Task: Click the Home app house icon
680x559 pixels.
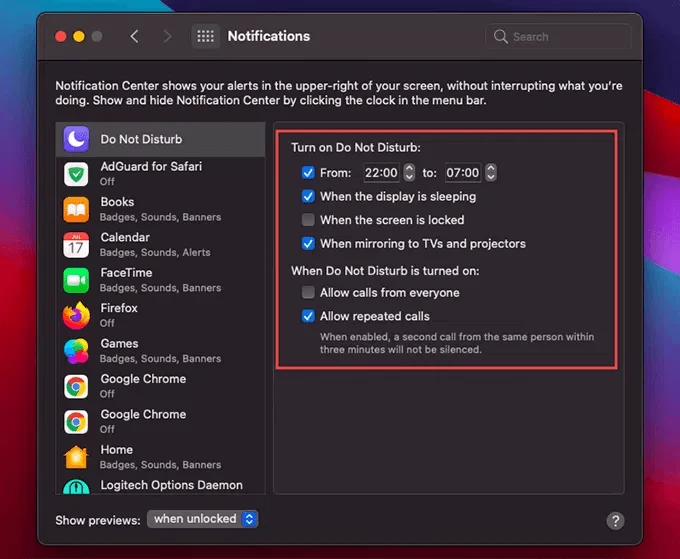Action: pos(76,457)
